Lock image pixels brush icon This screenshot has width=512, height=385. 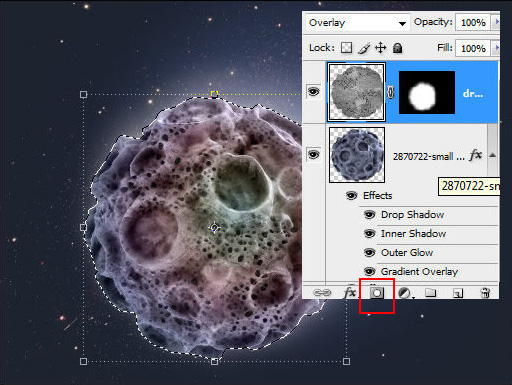click(364, 48)
